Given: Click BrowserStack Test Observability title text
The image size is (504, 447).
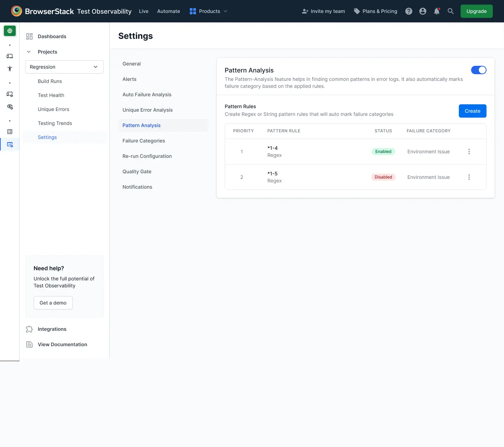Looking at the screenshot, I should (78, 11).
